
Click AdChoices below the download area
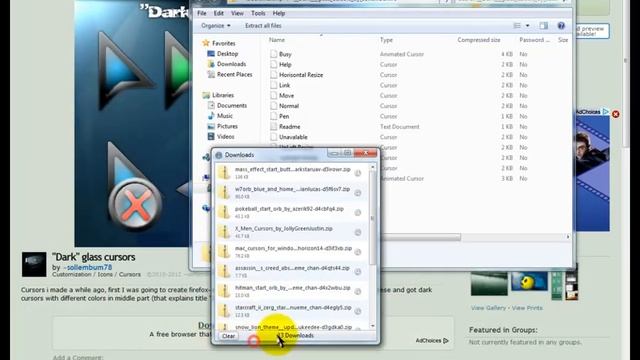click(432, 340)
